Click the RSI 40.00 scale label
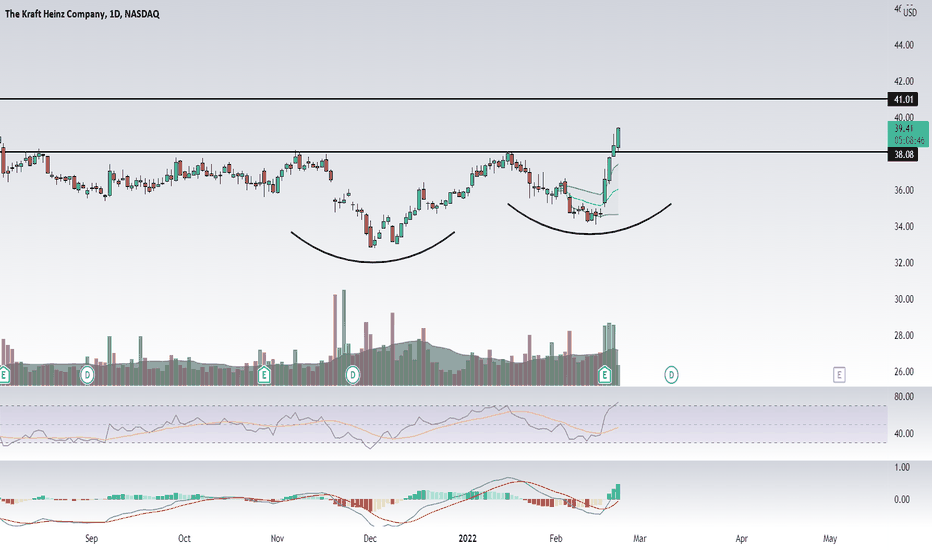The height and width of the screenshot is (550, 932). (903, 433)
